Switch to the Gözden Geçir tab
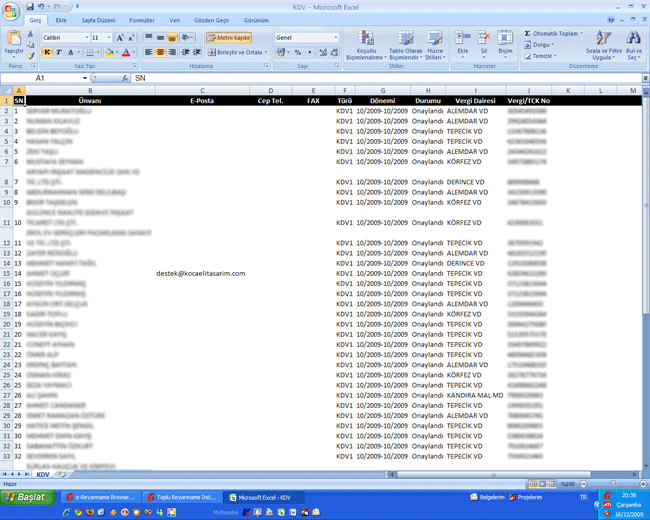Image resolution: width=650 pixels, height=520 pixels. (x=211, y=20)
